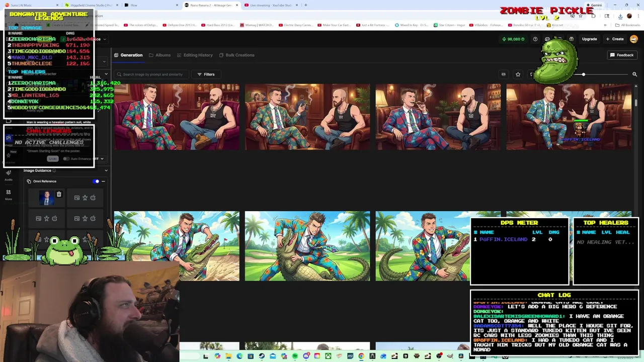Open the Feedback button
Screen dimensions: 644x362
[622, 55]
